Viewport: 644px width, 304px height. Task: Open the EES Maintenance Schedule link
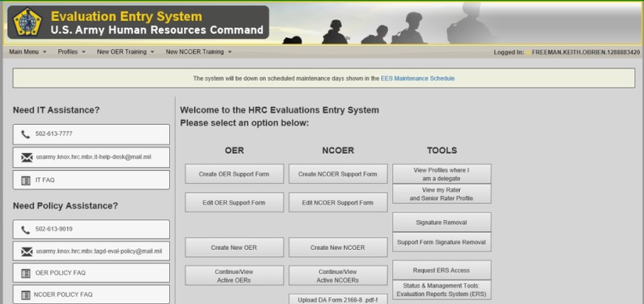[418, 78]
